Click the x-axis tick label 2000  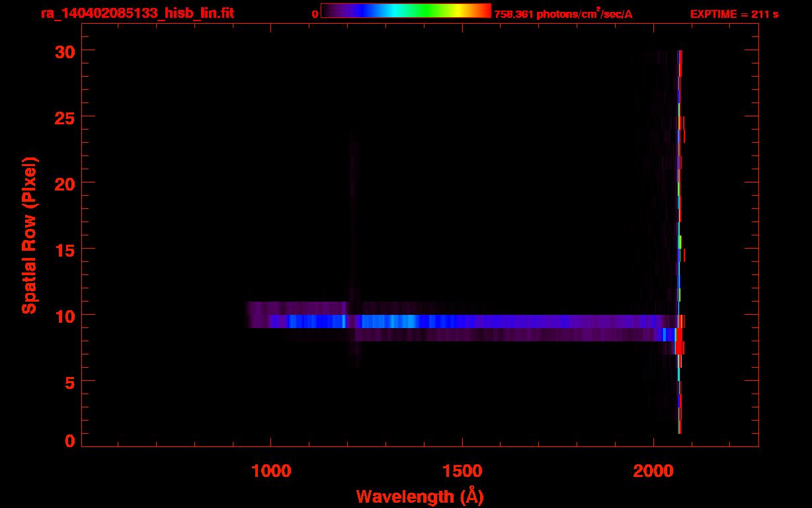click(653, 470)
